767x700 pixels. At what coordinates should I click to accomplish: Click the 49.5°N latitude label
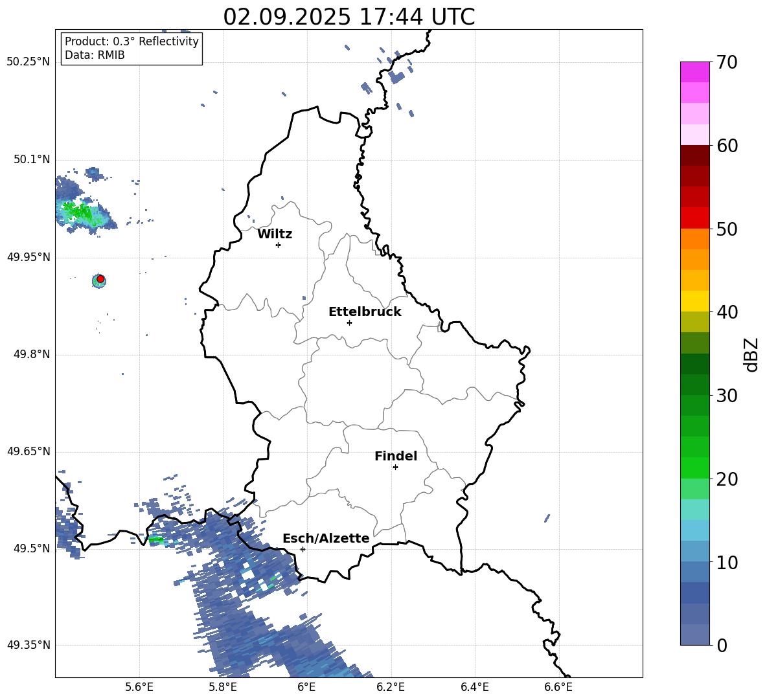click(32, 548)
